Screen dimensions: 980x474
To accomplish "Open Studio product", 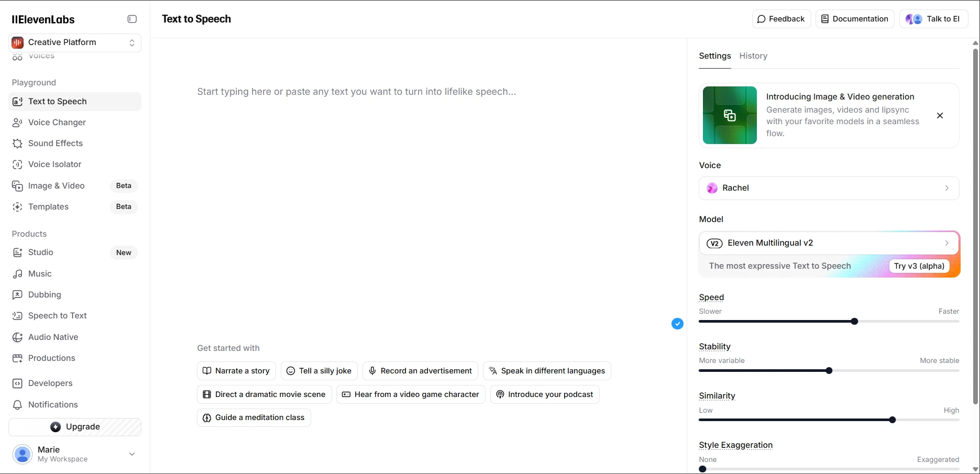I will pos(75,252).
